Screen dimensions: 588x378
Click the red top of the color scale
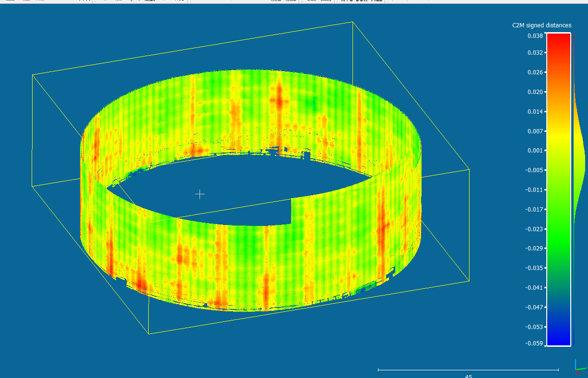558,43
